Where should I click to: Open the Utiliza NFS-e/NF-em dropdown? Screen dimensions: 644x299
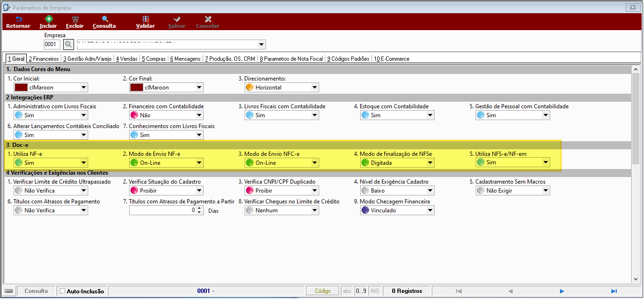(545, 162)
